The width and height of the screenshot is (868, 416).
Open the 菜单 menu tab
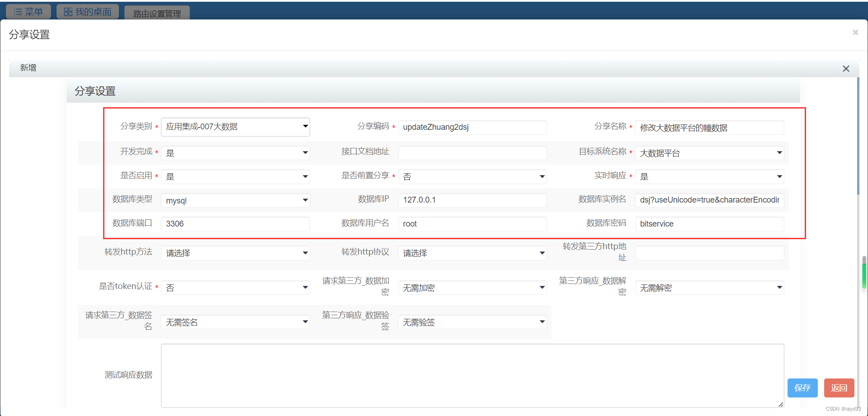point(28,12)
